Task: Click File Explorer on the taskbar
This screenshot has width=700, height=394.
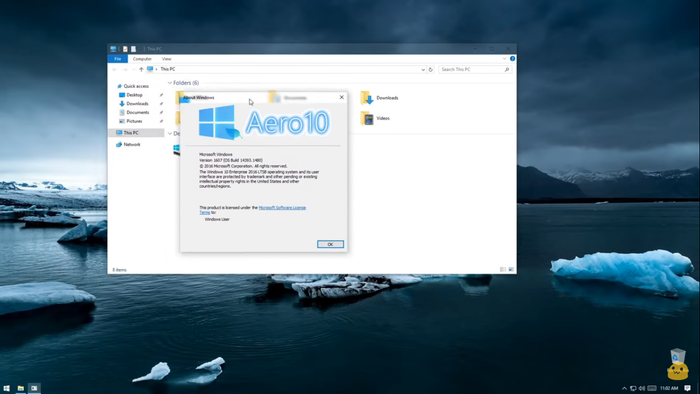Action: point(21,388)
